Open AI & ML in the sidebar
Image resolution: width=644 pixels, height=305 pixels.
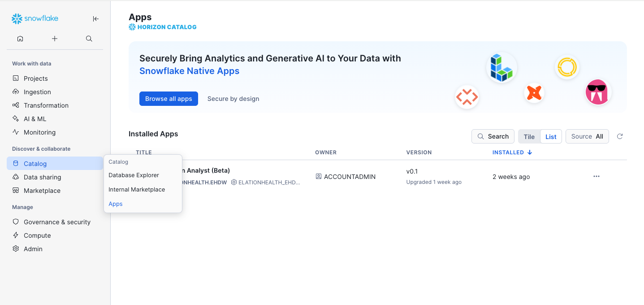click(55, 118)
